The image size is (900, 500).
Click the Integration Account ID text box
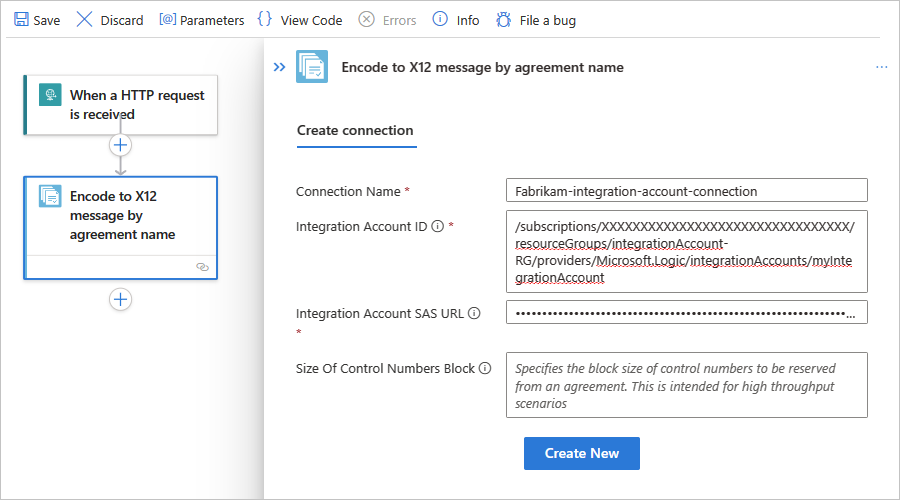(686, 251)
